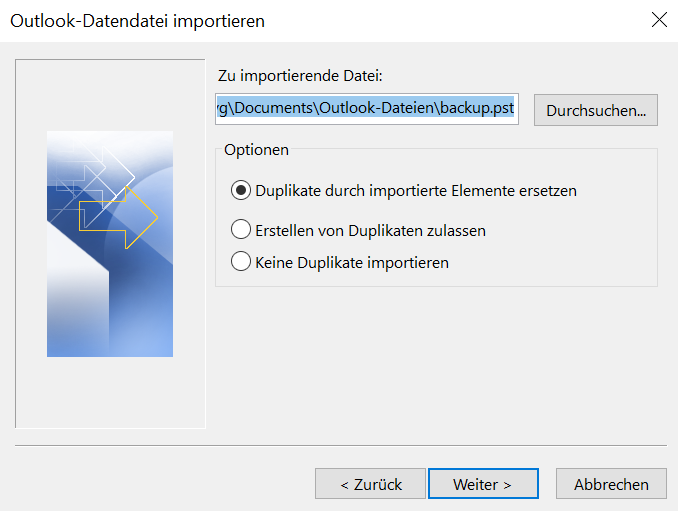The width and height of the screenshot is (678, 511).
Task: Click the blue import wizard illustration
Action: coord(110,290)
